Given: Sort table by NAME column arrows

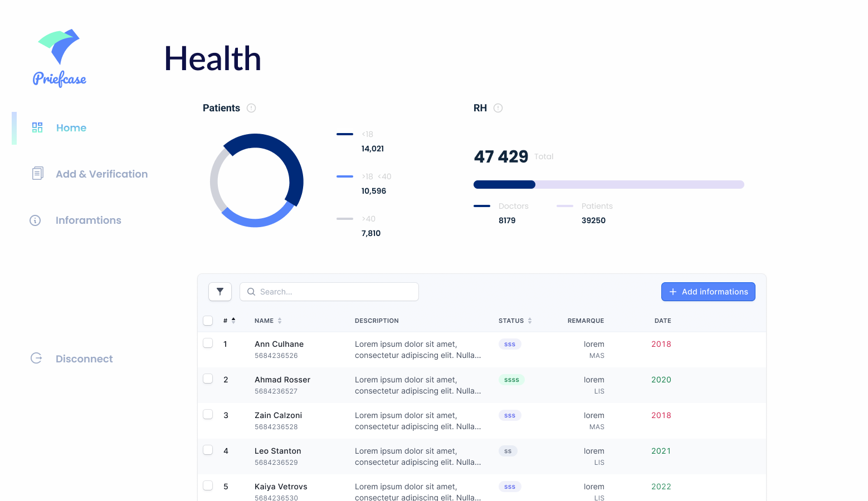Looking at the screenshot, I should 280,321.
